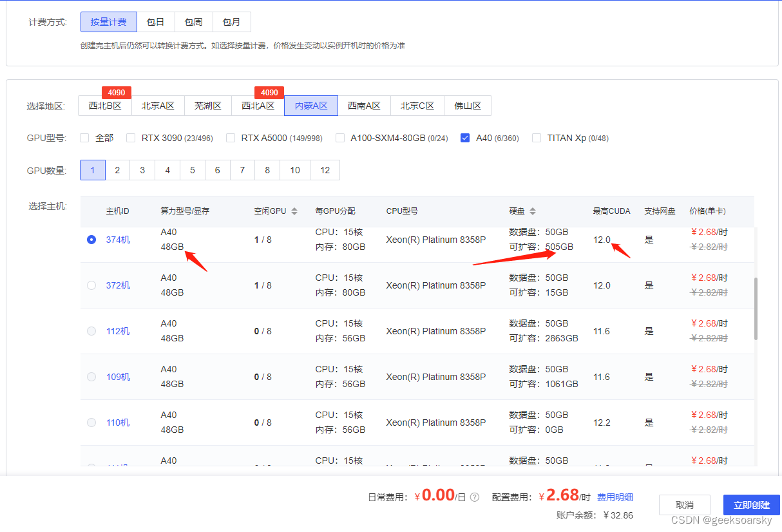Check the A100-SXM4-80GB checkbox

[x=340, y=138]
